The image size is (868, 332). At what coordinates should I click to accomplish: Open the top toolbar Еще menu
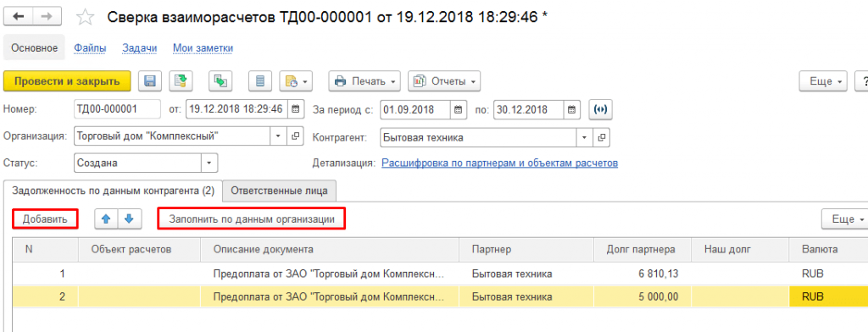pos(824,81)
